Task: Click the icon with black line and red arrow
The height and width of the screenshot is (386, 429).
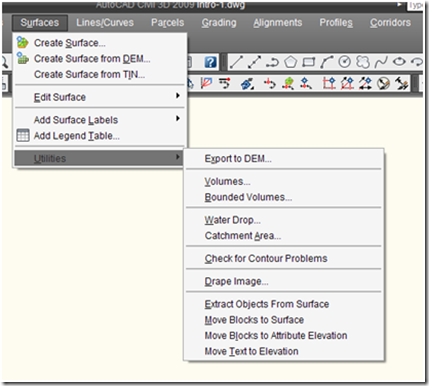Action: [225, 83]
